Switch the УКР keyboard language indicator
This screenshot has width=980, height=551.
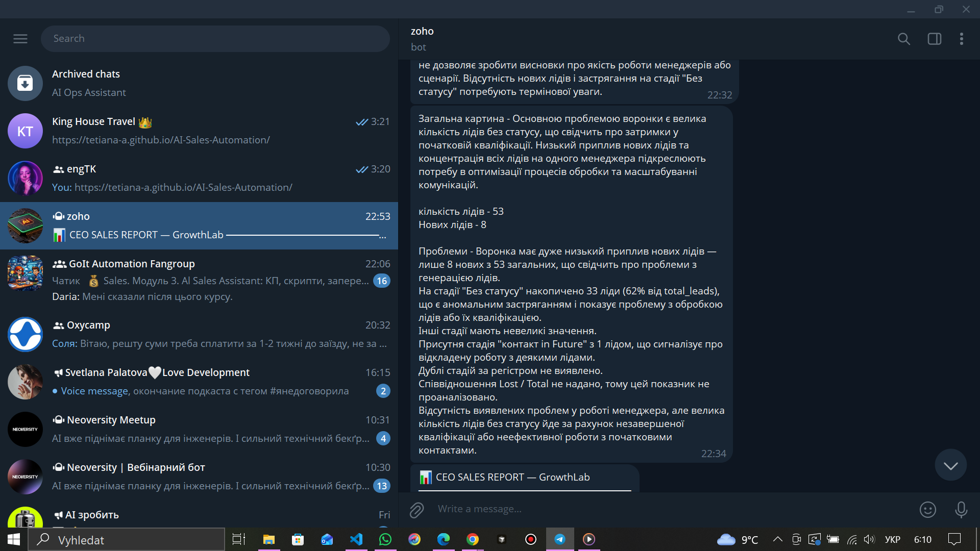(x=893, y=539)
